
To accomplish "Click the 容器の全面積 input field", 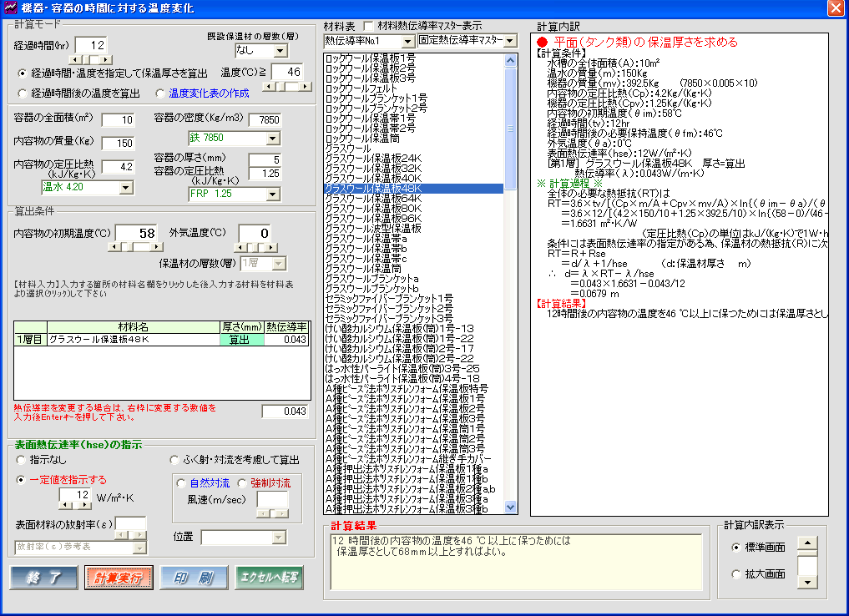I will 118,120.
